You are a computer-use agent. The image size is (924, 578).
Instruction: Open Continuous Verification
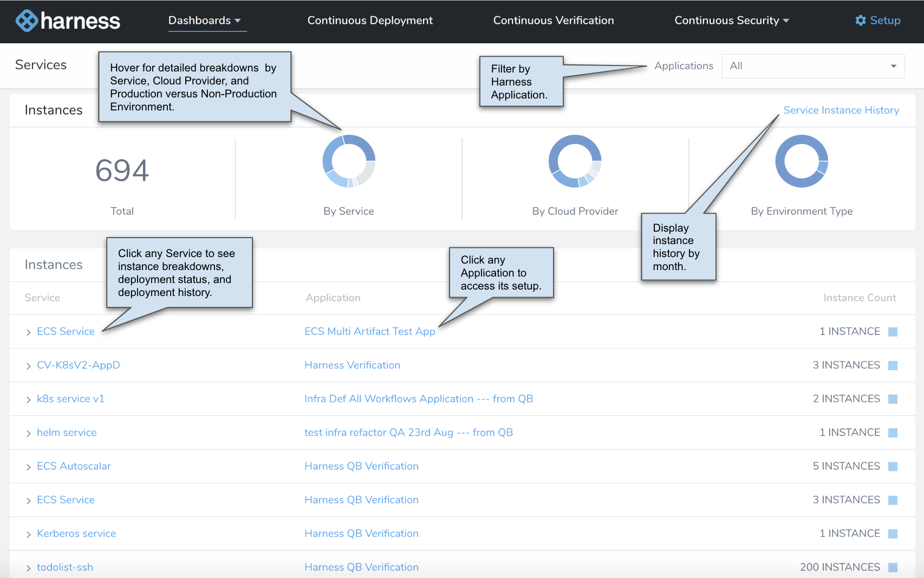pos(554,21)
